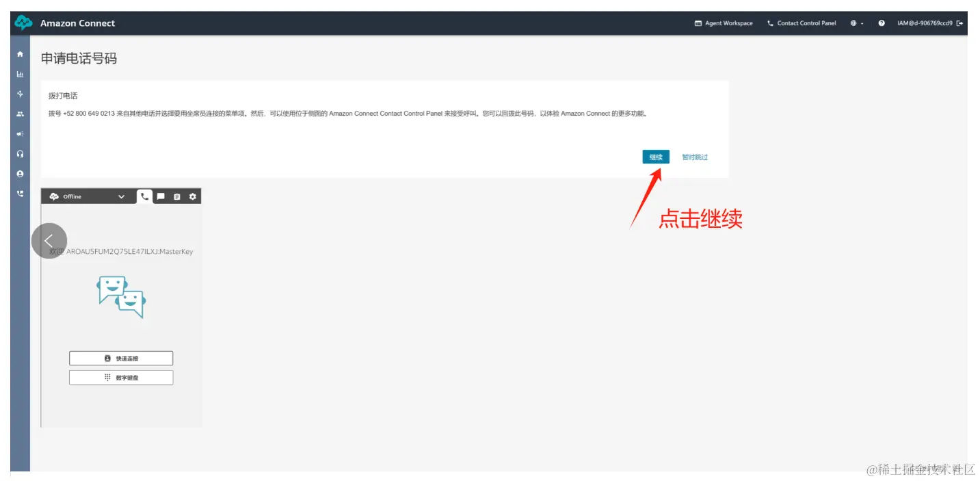Viewport: 980px width, 481px height.
Task: Open the tasks clipboard tab in the CCP panel
Action: point(176,196)
